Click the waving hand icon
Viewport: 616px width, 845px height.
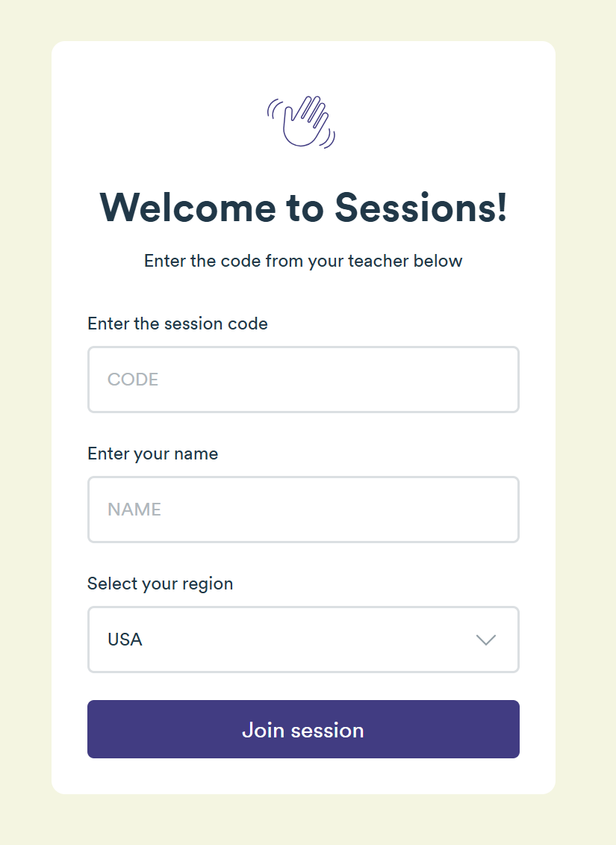click(302, 121)
